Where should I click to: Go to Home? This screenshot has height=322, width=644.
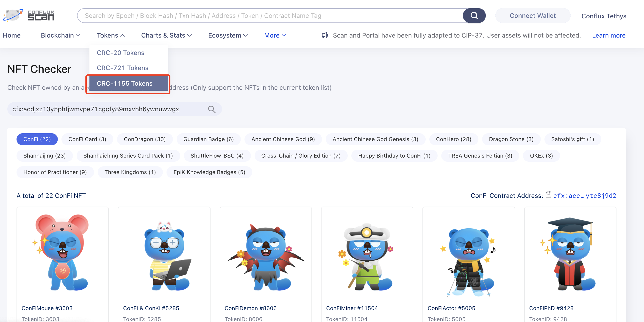(x=12, y=35)
